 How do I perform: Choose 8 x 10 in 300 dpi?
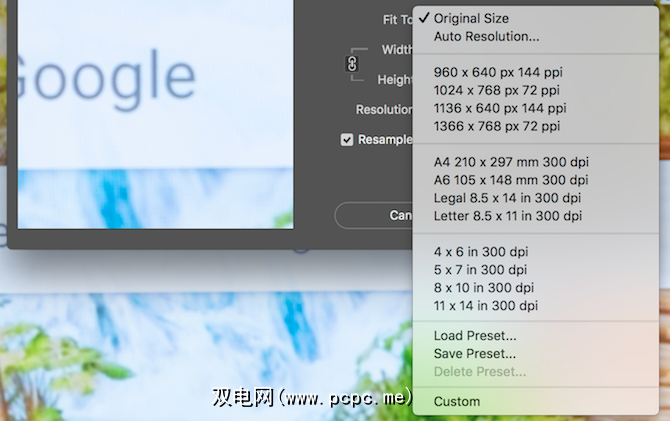(535, 288)
